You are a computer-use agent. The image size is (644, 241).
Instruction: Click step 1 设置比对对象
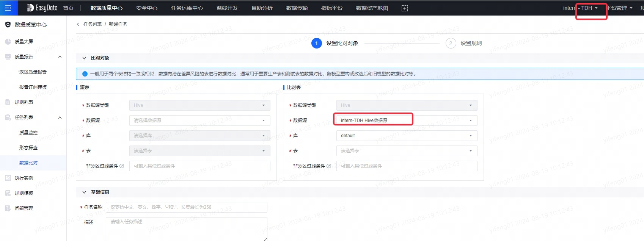(x=335, y=43)
